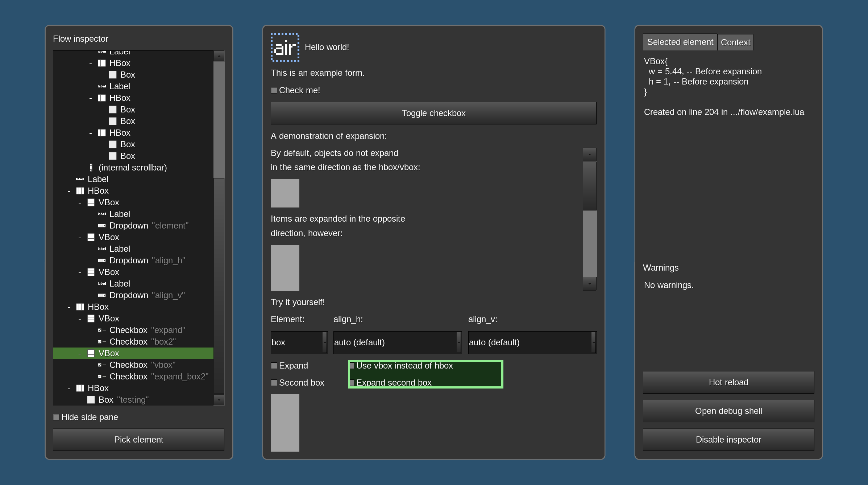Collapse the selected VBox tree node

point(80,353)
